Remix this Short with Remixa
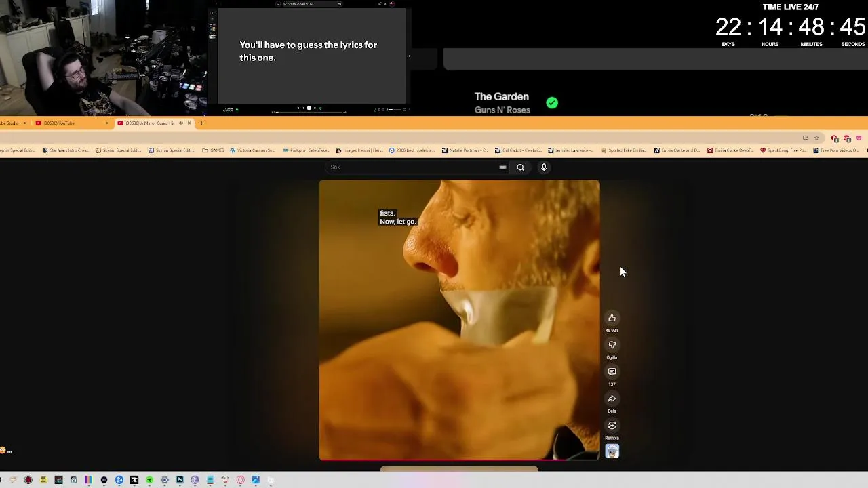The height and width of the screenshot is (488, 868). click(x=612, y=426)
